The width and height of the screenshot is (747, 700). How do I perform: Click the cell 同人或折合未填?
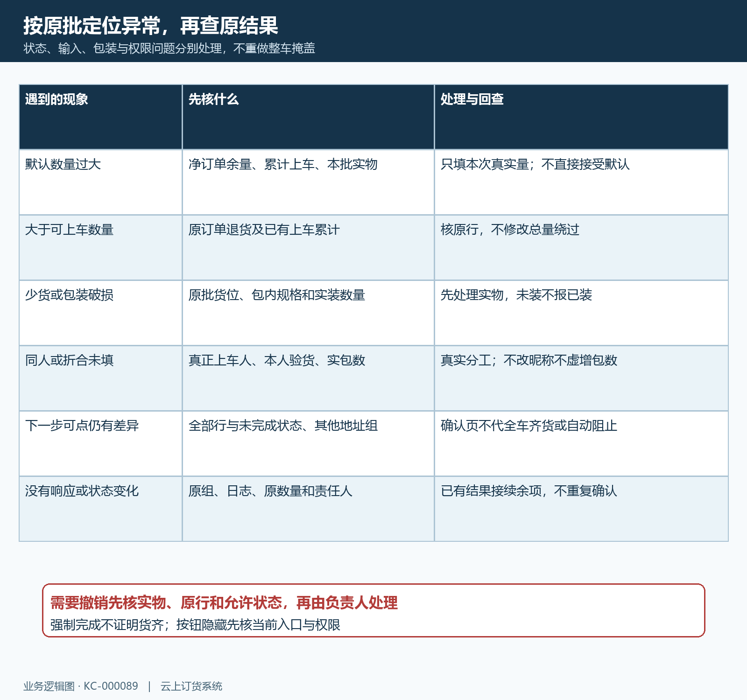(100, 378)
